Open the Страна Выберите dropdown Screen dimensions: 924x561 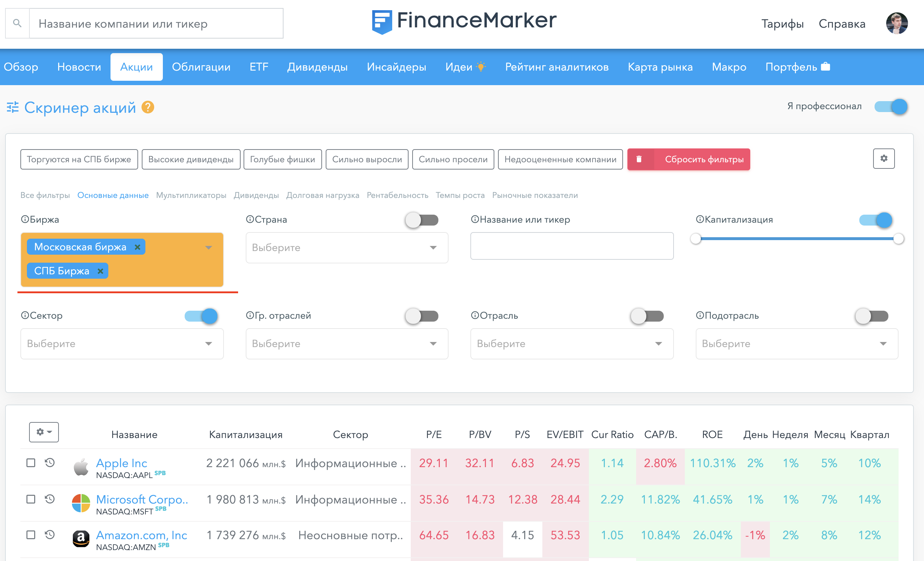click(347, 248)
